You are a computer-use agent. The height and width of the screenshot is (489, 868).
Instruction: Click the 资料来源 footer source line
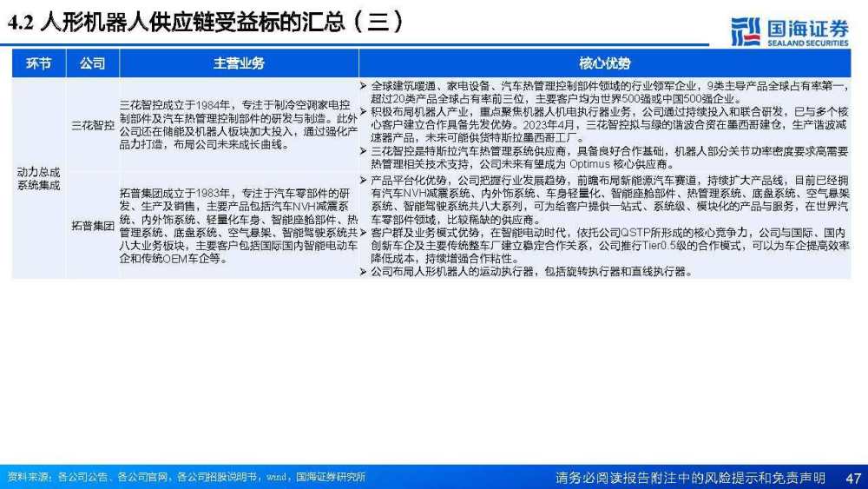pyautogui.click(x=187, y=477)
